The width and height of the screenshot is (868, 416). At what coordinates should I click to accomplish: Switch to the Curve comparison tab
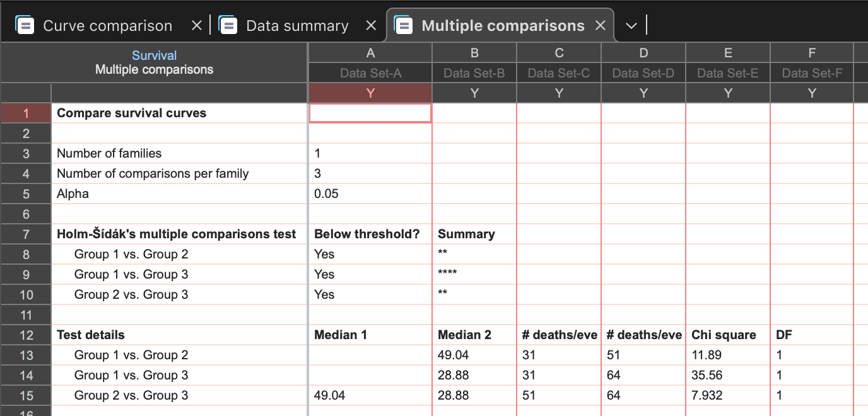[107, 26]
